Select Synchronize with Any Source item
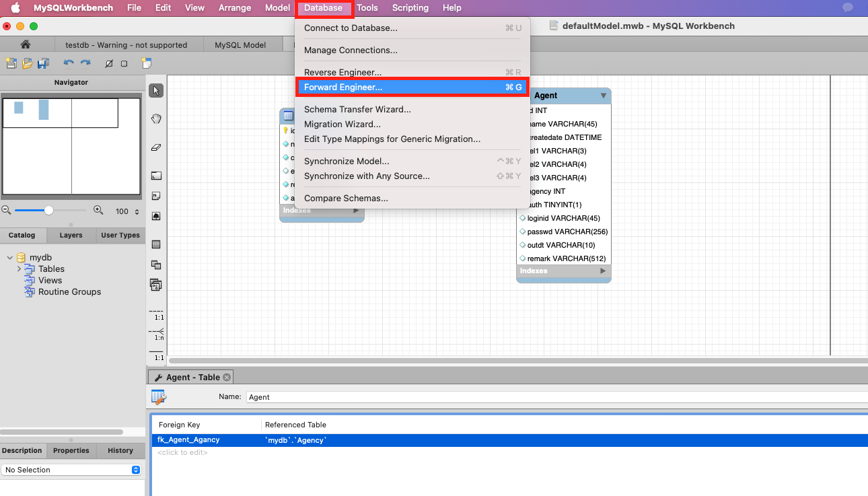 click(x=412, y=176)
